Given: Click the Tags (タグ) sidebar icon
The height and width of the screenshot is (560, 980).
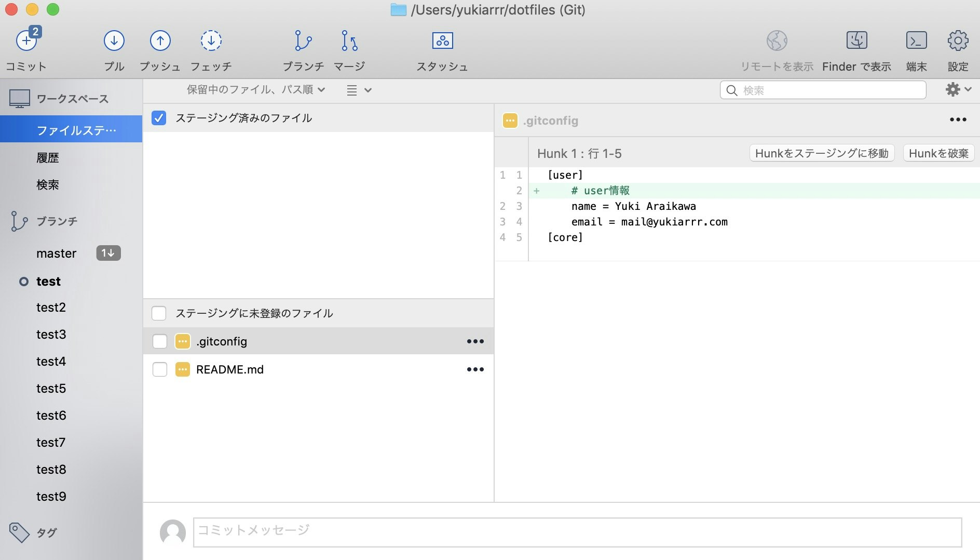Looking at the screenshot, I should (x=19, y=532).
